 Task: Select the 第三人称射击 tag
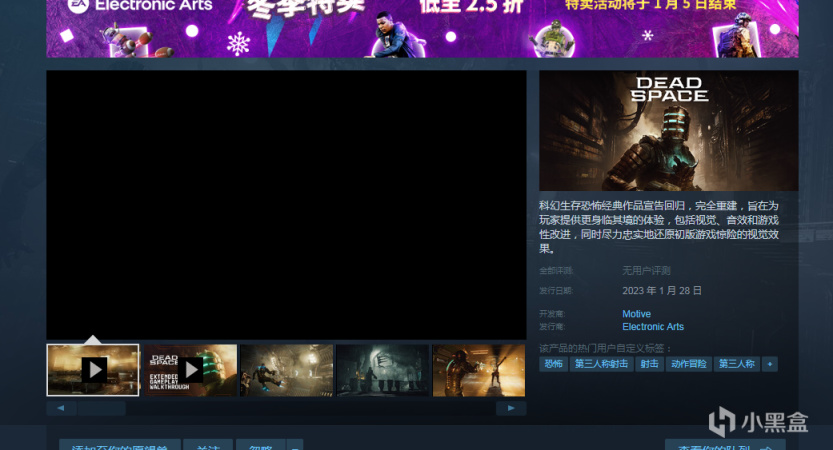tap(601, 364)
